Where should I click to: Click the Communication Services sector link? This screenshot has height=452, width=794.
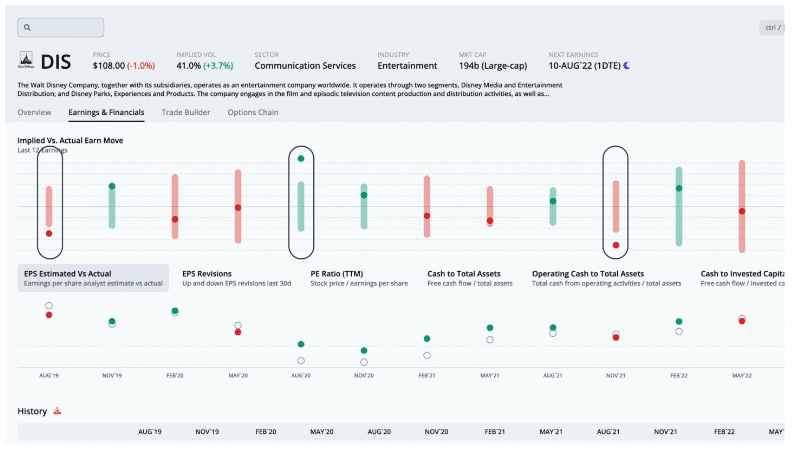pos(307,66)
